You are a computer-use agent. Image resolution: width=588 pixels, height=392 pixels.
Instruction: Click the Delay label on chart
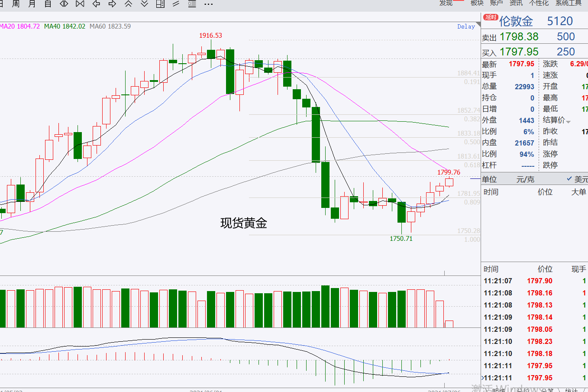click(466, 26)
